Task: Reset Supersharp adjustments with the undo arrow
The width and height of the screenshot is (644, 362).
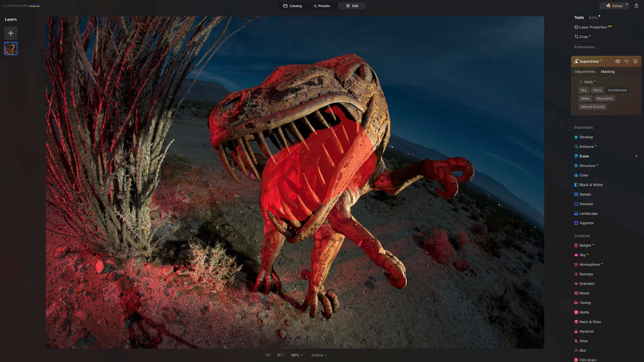Action: [x=627, y=62]
